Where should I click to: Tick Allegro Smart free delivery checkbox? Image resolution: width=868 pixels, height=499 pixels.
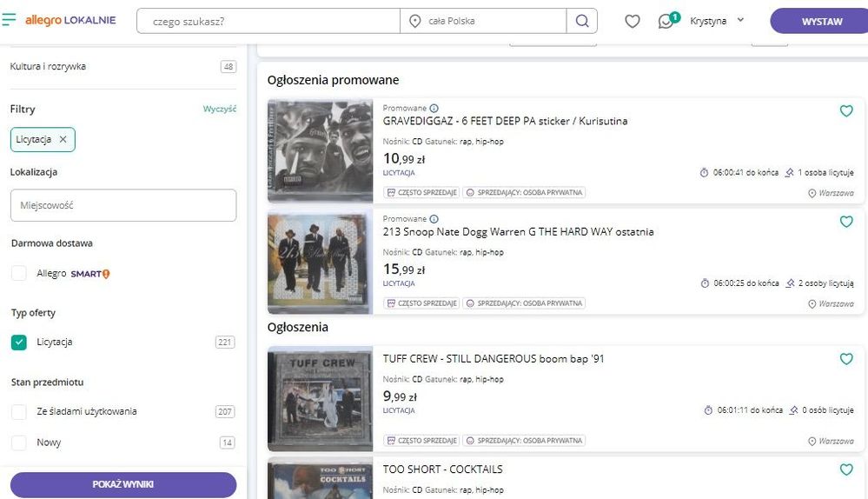pos(19,273)
